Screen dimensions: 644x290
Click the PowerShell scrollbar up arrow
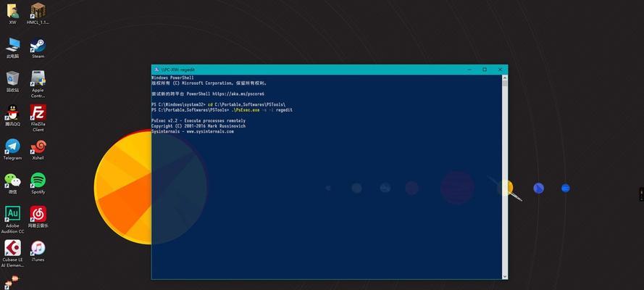[505, 78]
